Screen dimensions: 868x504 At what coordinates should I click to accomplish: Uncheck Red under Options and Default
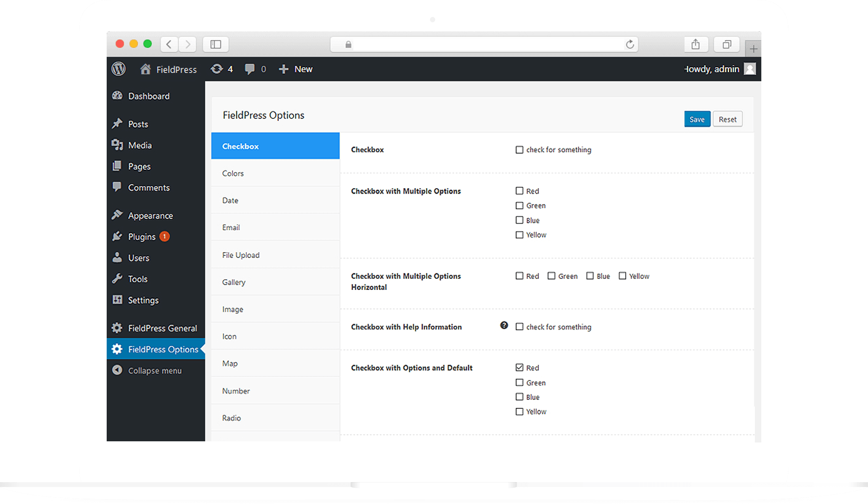(519, 367)
